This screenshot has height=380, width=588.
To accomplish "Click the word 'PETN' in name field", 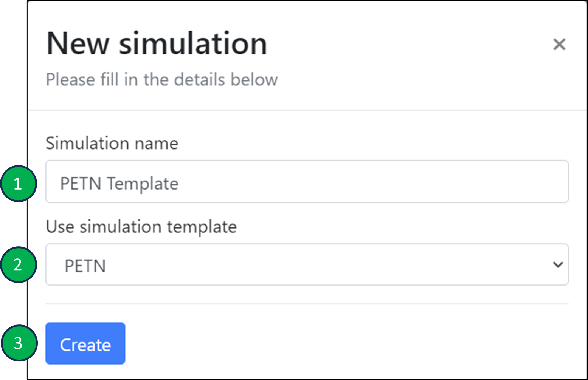I will [81, 184].
